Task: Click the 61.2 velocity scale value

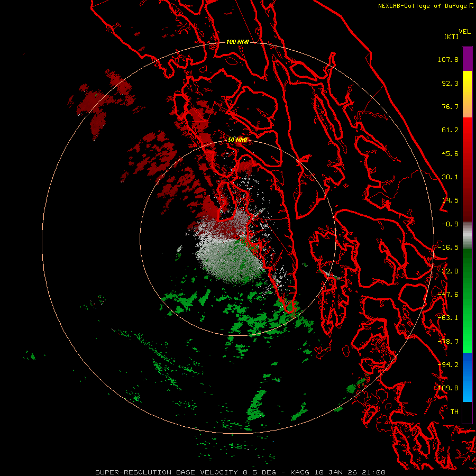Action: pyautogui.click(x=450, y=130)
